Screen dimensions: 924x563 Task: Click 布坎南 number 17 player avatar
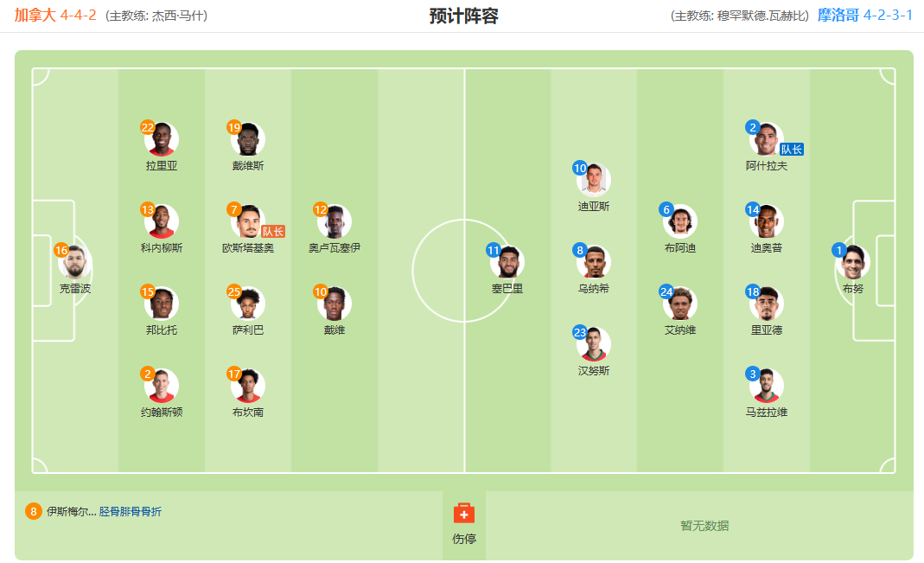pos(247,386)
